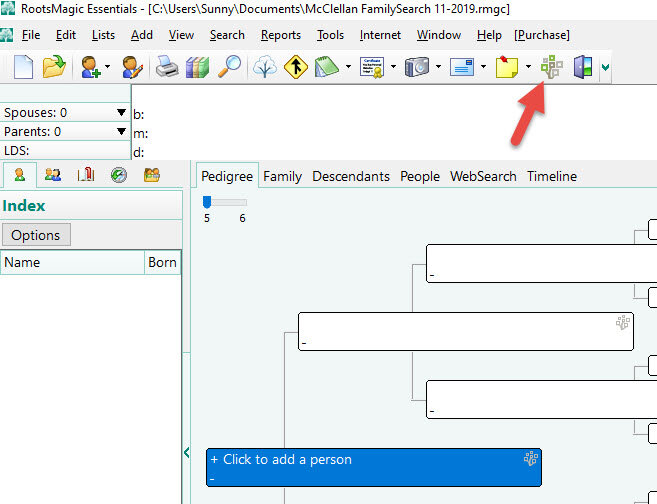Collapse the side panel with green arrow

pyautogui.click(x=186, y=452)
